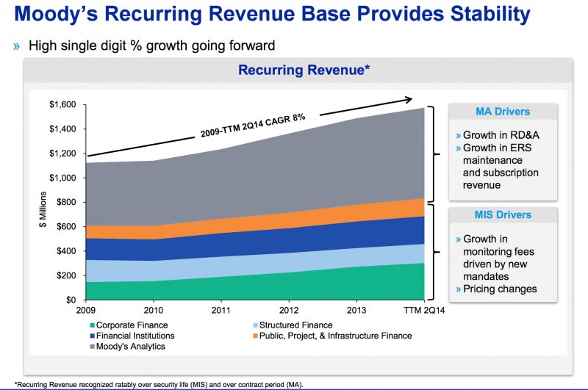Click the $400 y-axis label

tap(66, 251)
